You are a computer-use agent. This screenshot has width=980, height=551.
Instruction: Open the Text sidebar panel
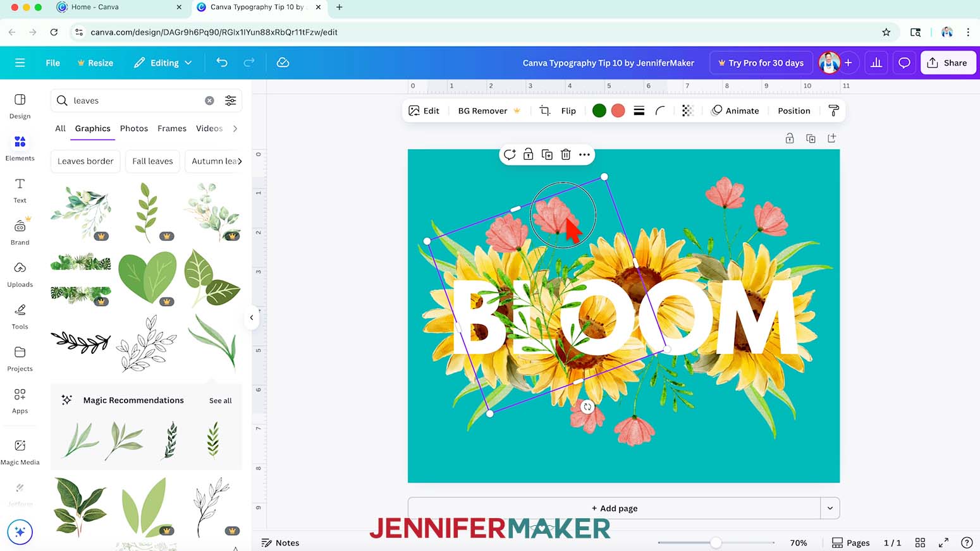(20, 190)
